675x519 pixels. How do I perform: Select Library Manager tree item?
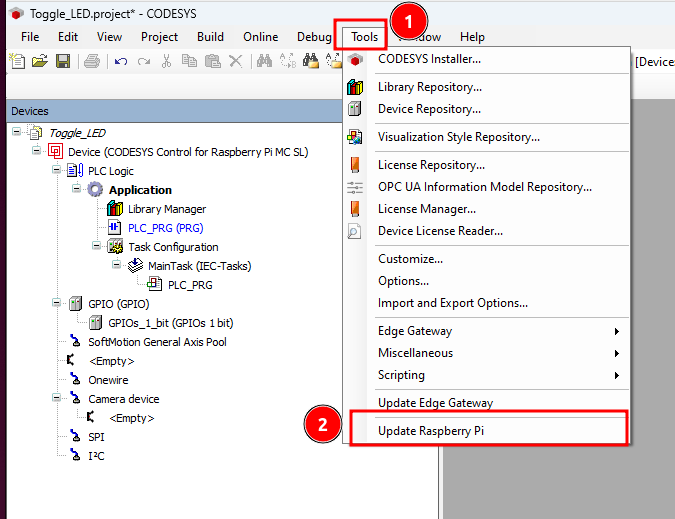tap(167, 209)
